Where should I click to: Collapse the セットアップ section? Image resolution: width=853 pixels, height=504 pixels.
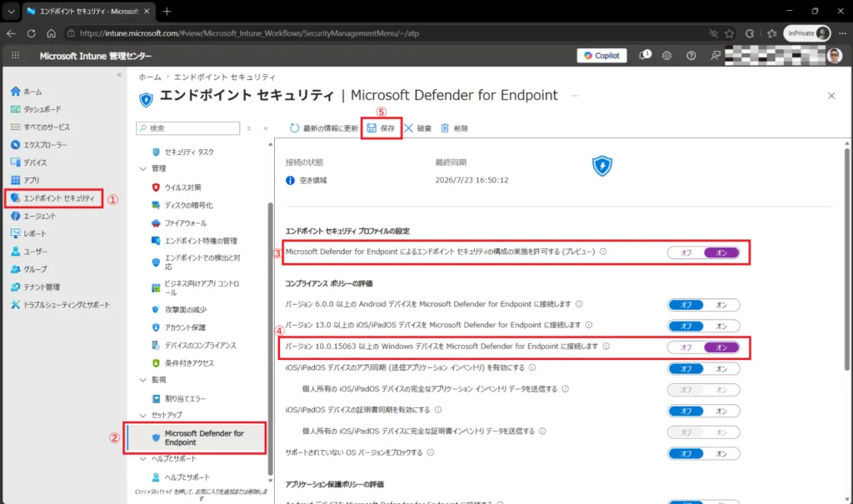point(143,416)
